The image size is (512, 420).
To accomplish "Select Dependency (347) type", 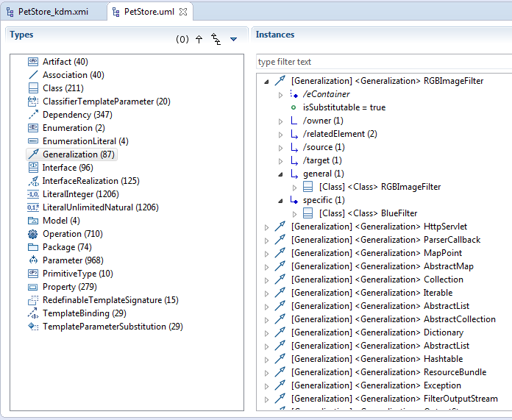I will 77,115.
